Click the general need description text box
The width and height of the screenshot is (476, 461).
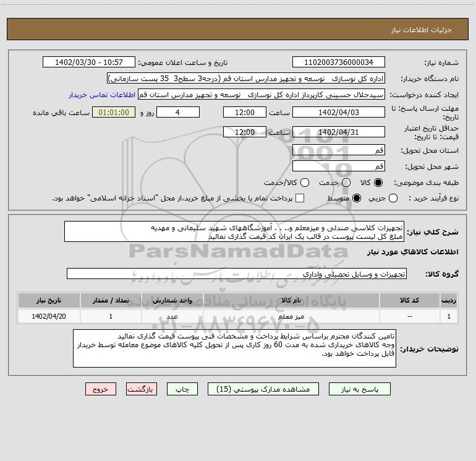point(234,232)
